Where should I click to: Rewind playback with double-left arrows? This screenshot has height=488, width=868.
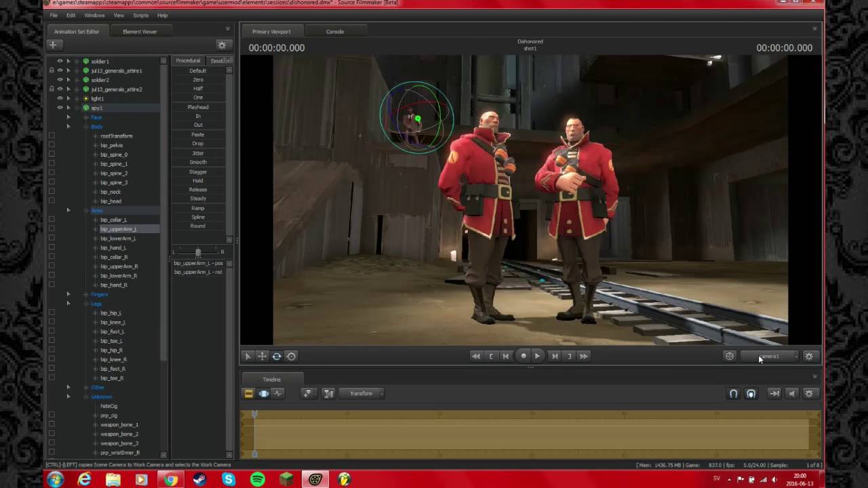point(476,356)
